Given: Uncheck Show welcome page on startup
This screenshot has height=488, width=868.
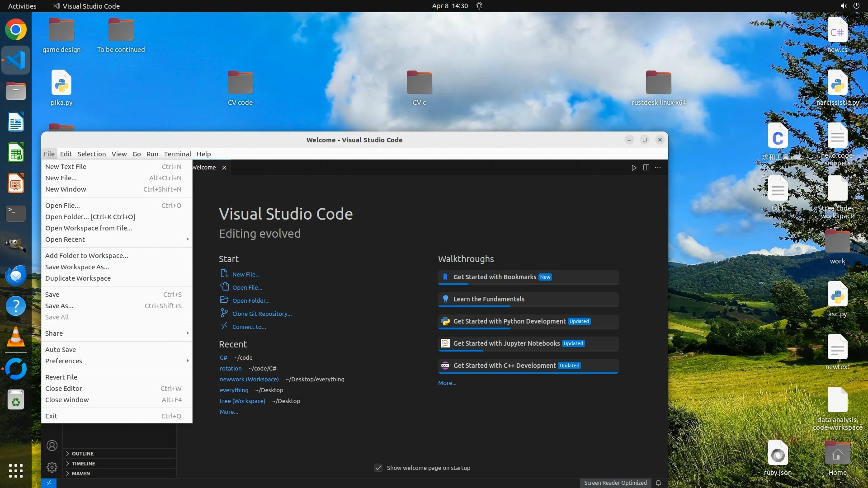Looking at the screenshot, I should tap(378, 468).
